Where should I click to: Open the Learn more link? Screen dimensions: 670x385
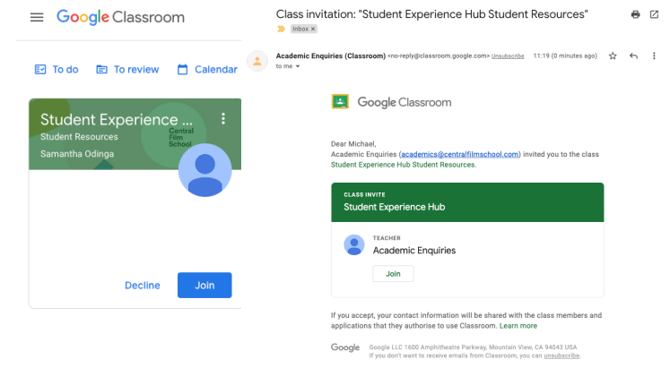point(518,326)
